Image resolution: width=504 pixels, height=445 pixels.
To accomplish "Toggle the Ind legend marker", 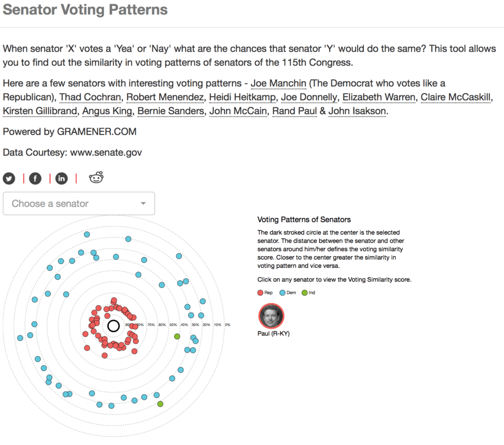I will (x=304, y=292).
